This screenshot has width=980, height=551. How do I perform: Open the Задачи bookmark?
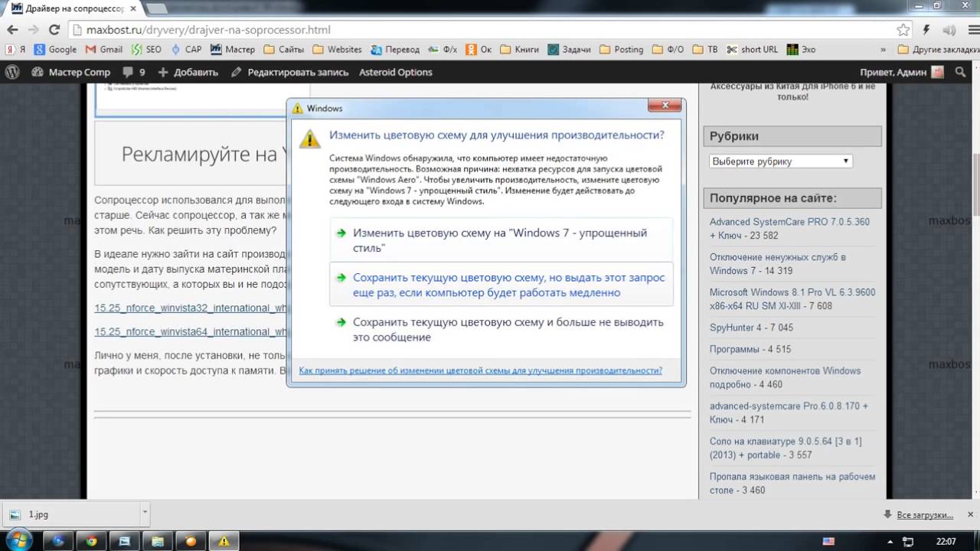pyautogui.click(x=569, y=49)
